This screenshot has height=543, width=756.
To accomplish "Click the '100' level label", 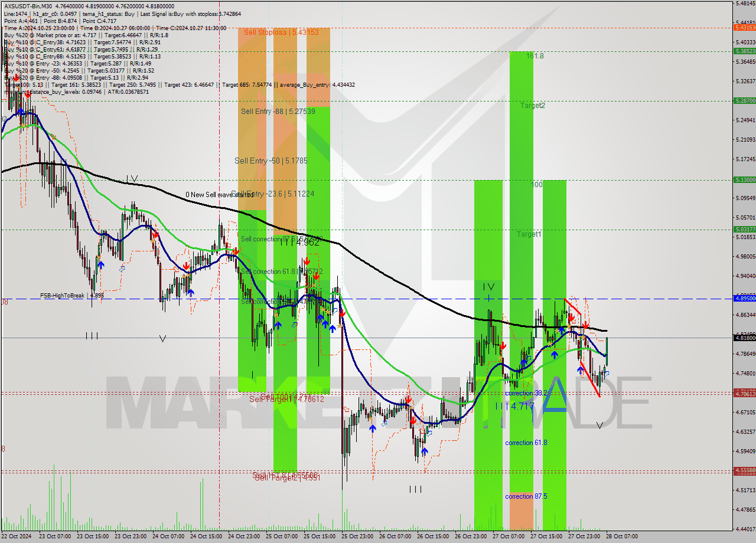I will click(x=537, y=185).
